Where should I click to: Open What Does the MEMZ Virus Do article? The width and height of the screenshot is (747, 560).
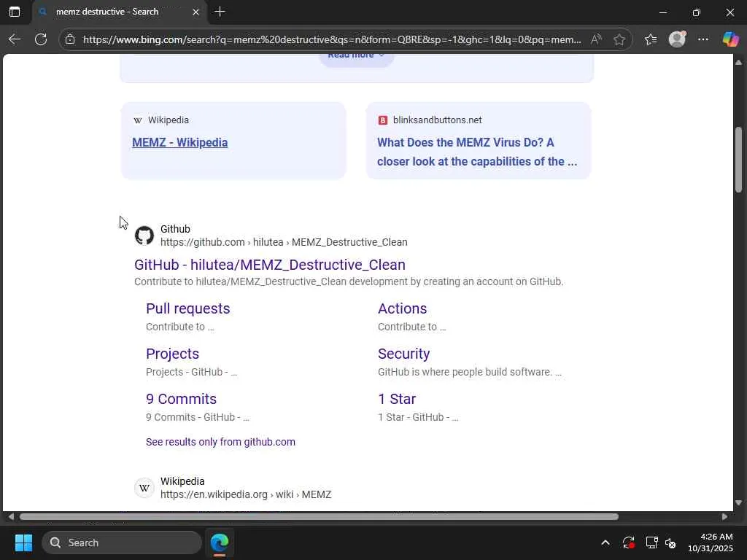tap(477, 152)
